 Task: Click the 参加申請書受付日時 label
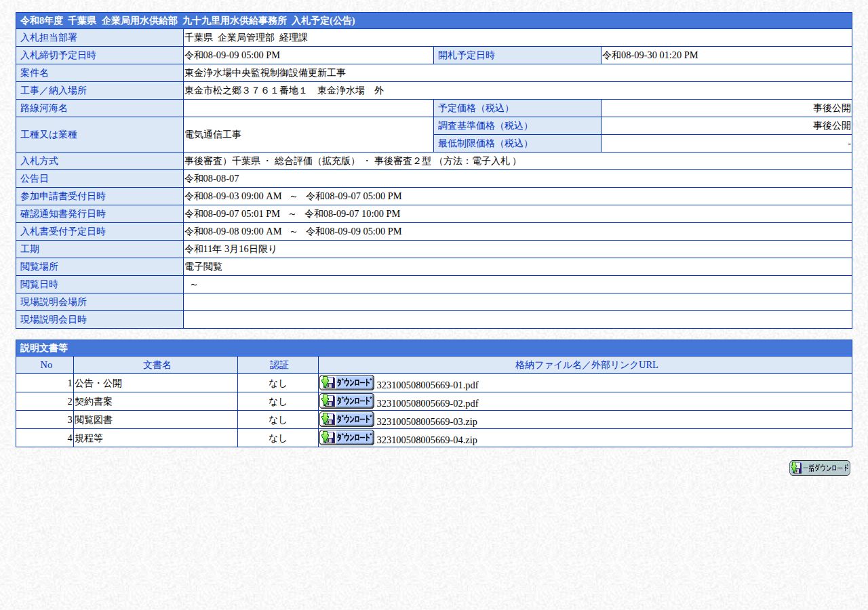[100, 197]
